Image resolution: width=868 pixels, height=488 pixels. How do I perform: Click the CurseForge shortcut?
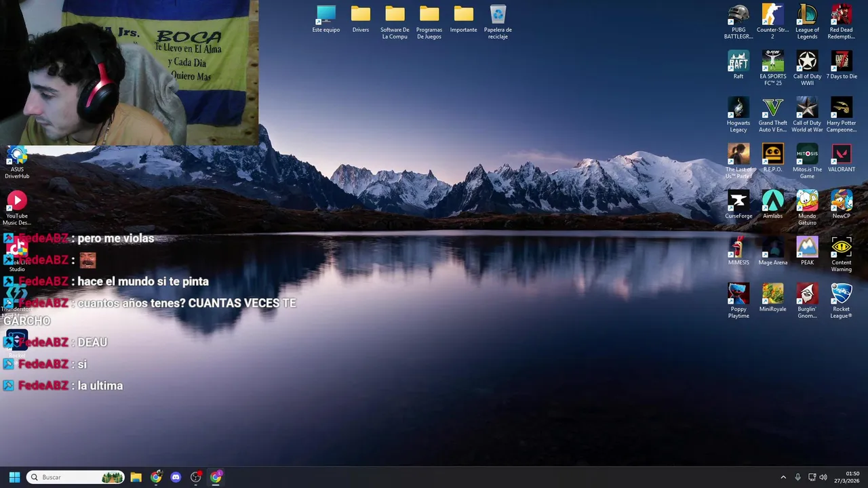click(738, 205)
